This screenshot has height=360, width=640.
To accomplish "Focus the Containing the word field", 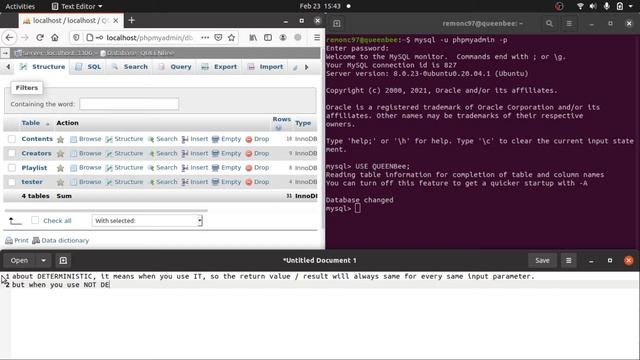I will [129, 104].
